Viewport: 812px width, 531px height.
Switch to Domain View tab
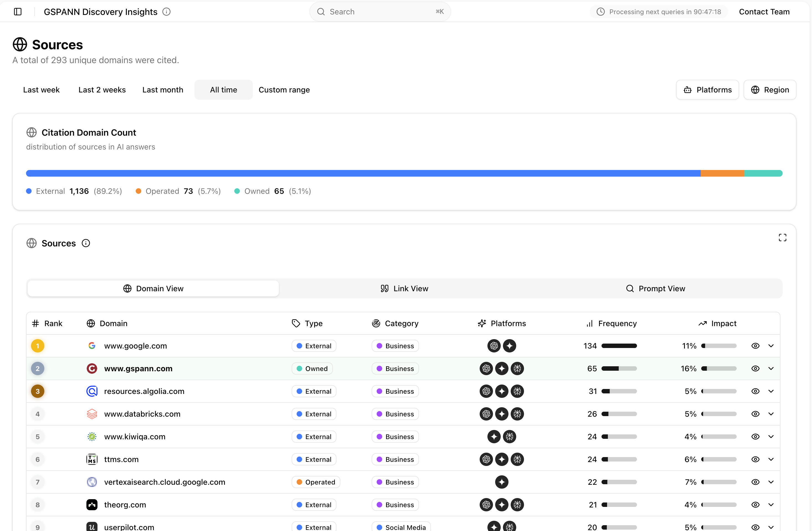coord(153,288)
